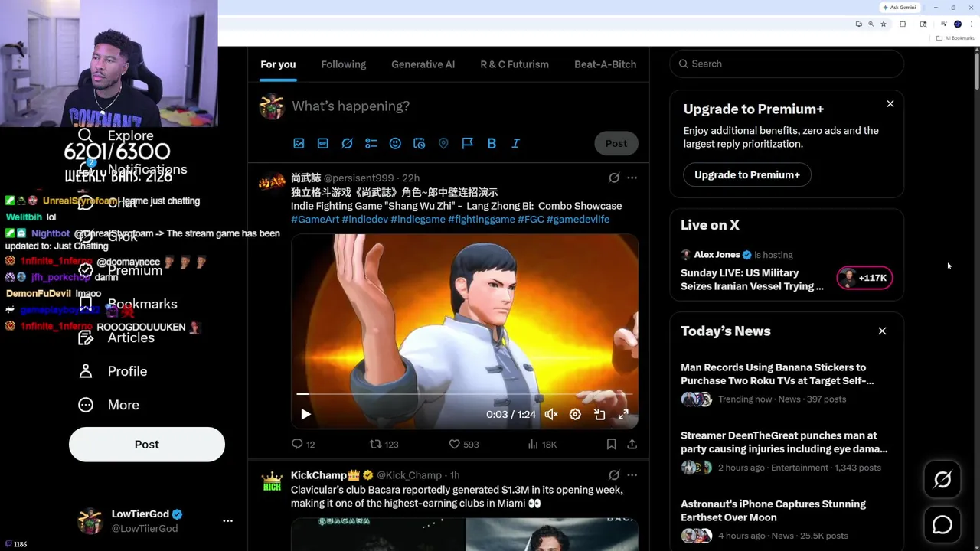View analytics for the 18K views post
The image size is (980, 551).
pyautogui.click(x=542, y=444)
